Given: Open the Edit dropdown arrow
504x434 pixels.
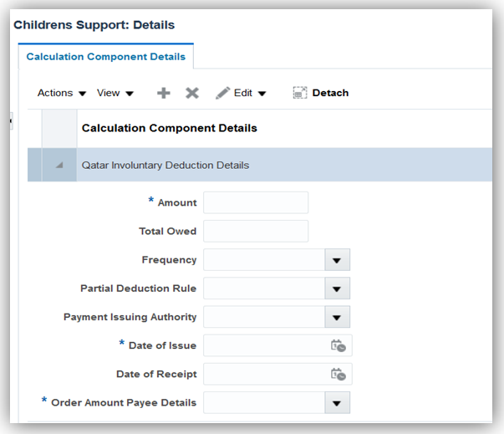Looking at the screenshot, I should [x=262, y=94].
